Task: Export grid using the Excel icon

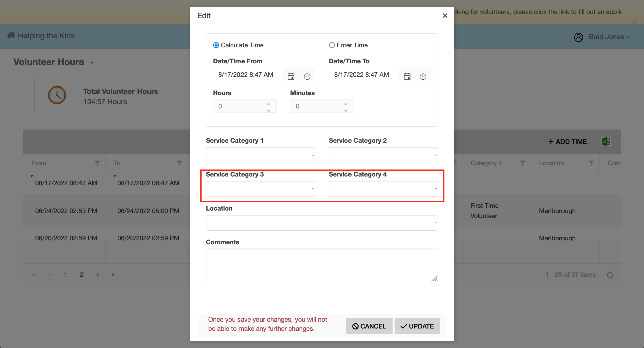Action: pos(606,141)
